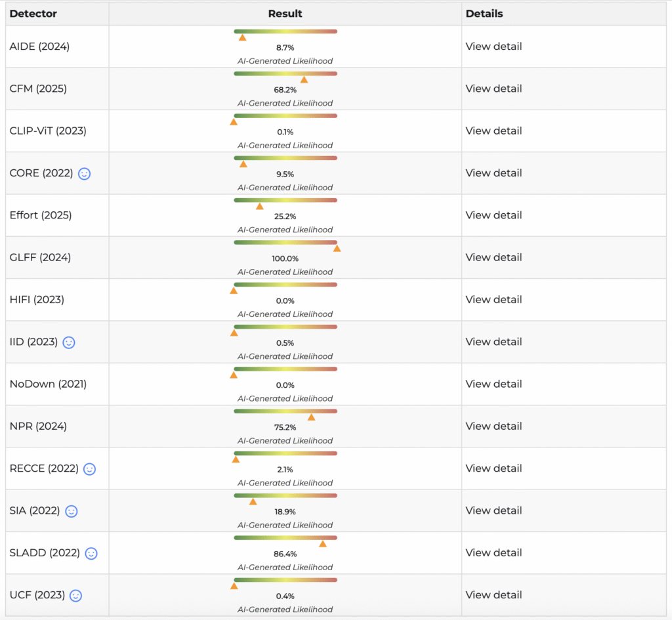Open View detail for Effort (2025)
Viewport: 672px width, 620px height.
click(493, 215)
